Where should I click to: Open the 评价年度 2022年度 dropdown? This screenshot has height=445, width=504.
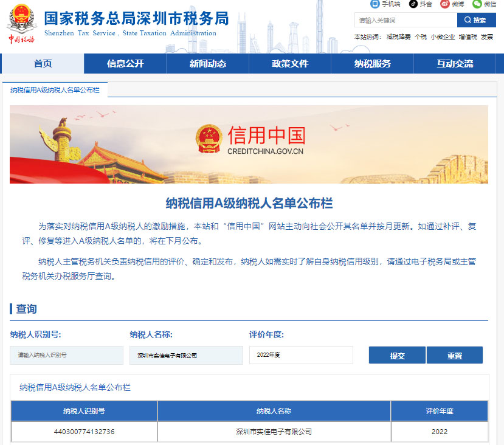tap(301, 355)
